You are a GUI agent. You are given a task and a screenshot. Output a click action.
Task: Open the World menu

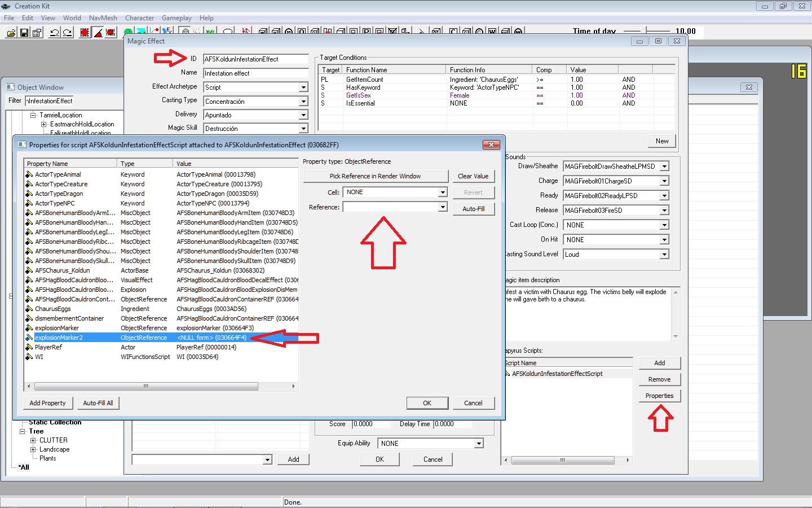coord(72,18)
